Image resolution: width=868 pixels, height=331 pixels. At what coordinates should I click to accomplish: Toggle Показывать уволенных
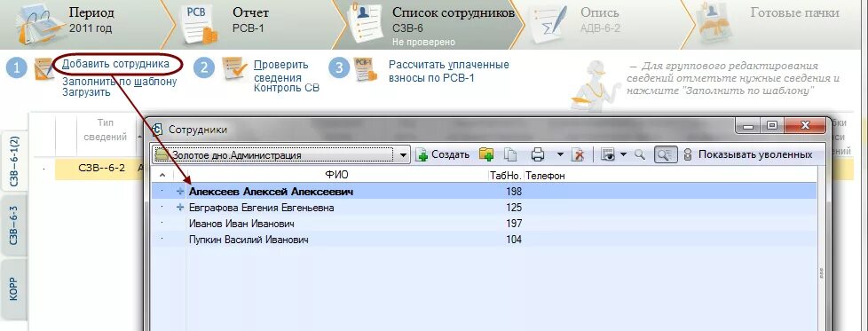pyautogui.click(x=748, y=155)
